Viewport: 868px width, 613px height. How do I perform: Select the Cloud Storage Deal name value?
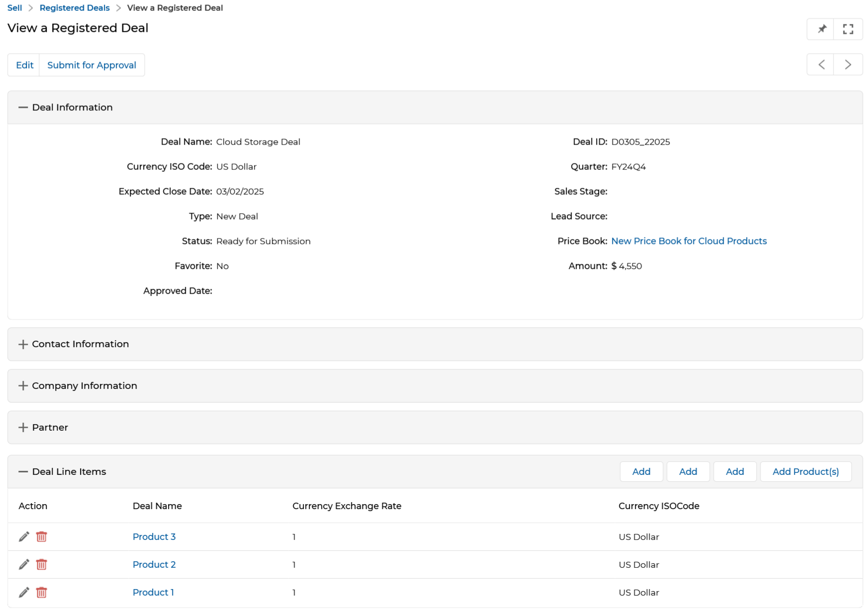pyautogui.click(x=258, y=142)
